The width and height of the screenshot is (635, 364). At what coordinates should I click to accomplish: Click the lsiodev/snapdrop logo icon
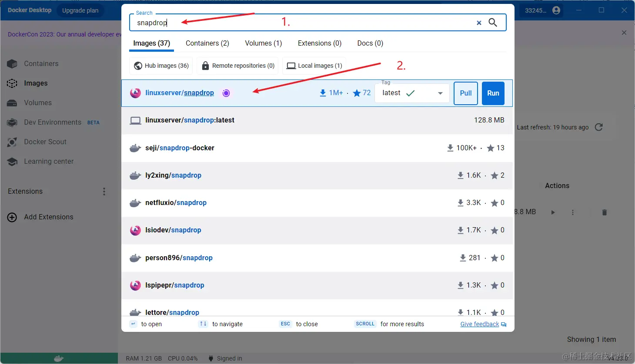tap(135, 230)
